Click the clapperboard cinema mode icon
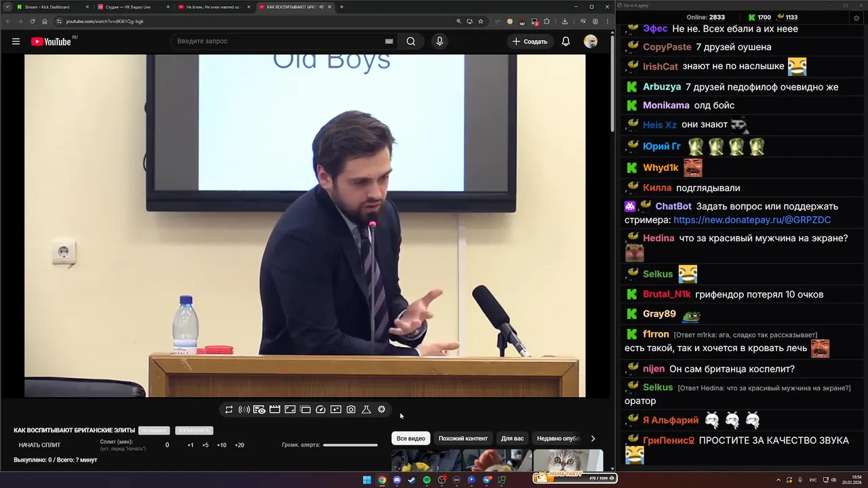 275,409
